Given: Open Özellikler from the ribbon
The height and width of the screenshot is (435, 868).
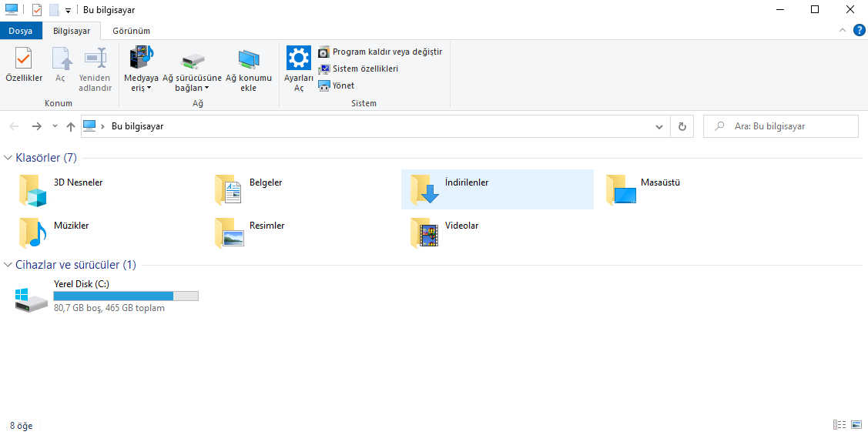Looking at the screenshot, I should [24, 65].
